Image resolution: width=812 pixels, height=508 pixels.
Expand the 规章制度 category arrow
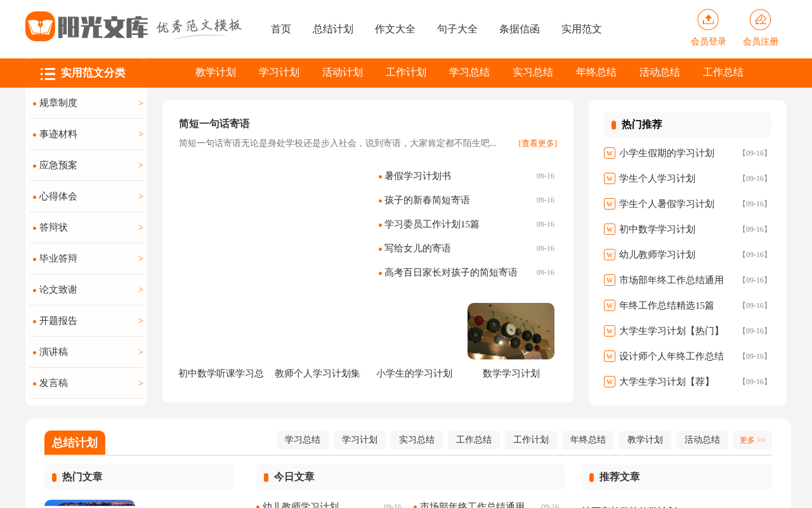(x=141, y=103)
